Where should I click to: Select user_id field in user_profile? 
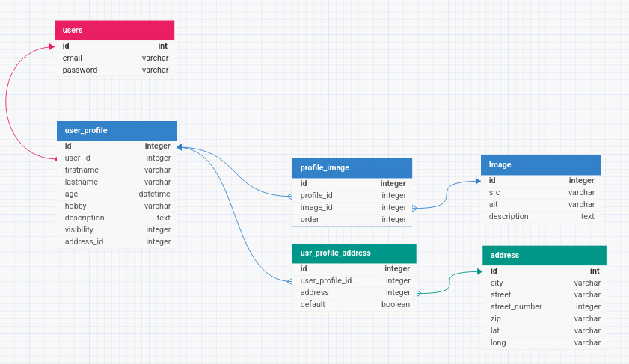(x=117, y=158)
